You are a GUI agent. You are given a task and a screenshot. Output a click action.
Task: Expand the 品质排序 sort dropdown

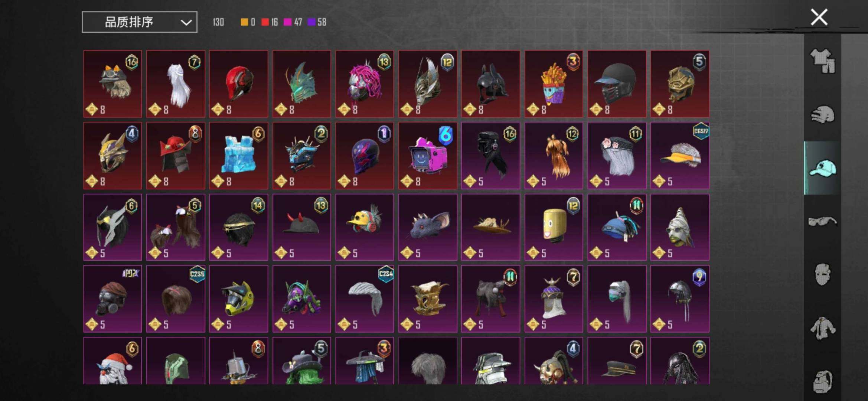(140, 22)
